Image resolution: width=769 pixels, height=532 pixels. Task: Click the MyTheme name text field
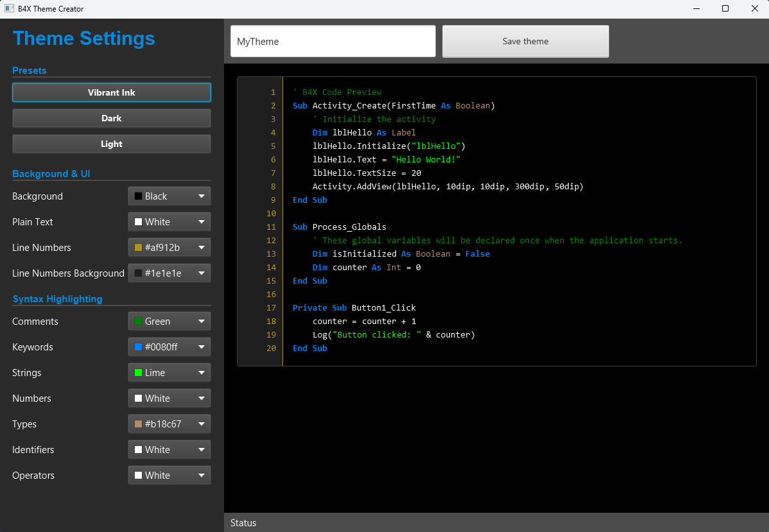(x=333, y=42)
